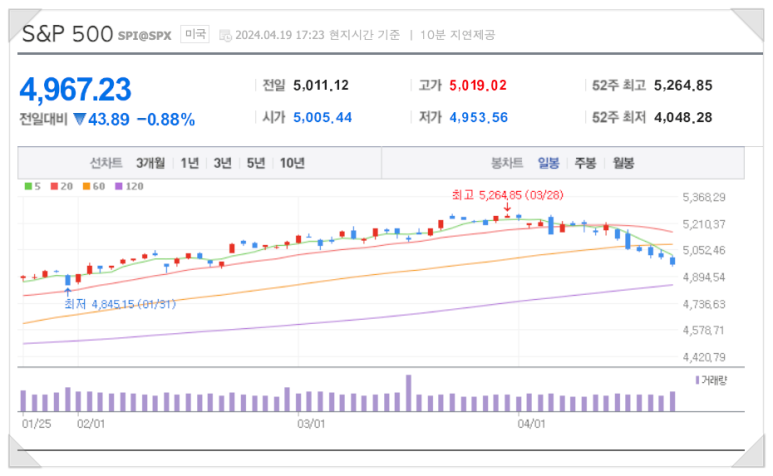Click the 03/01 date axis label
Viewport: 773px width, 476px height.
coord(311,424)
